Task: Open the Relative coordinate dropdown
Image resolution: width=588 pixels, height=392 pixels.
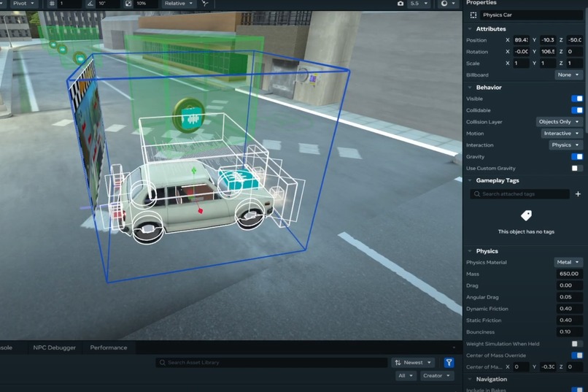Action: [179, 4]
